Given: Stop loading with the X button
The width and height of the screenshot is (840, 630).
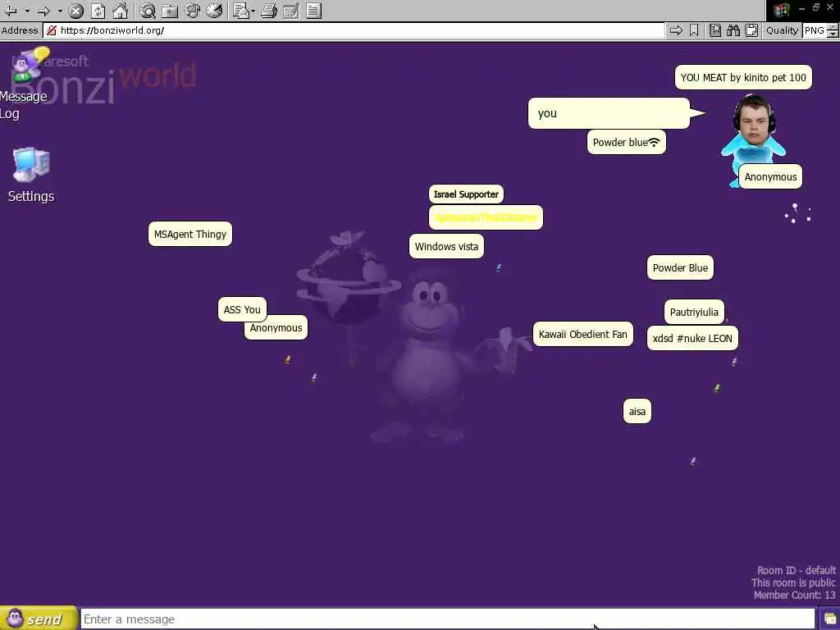Looking at the screenshot, I should 76,10.
